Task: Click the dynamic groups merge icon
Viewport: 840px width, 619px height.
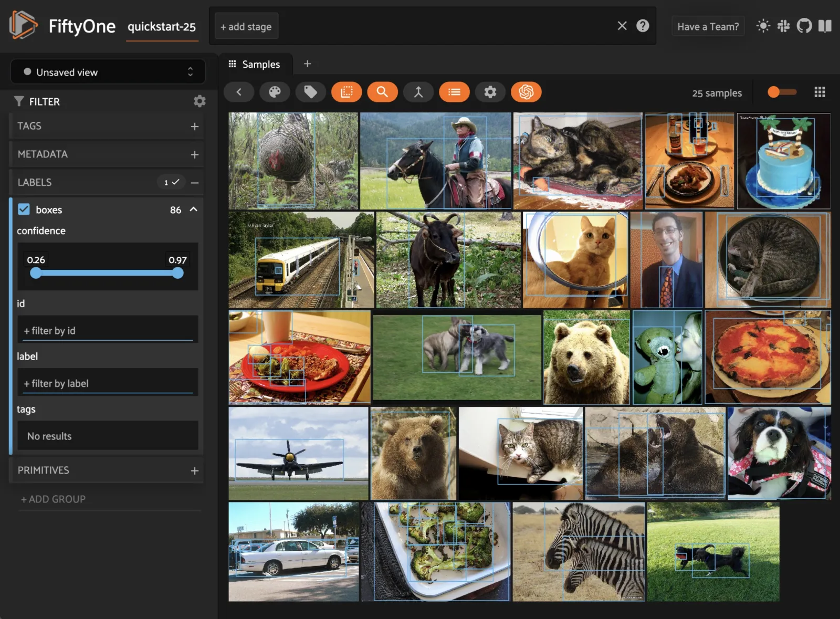Action: coord(418,92)
